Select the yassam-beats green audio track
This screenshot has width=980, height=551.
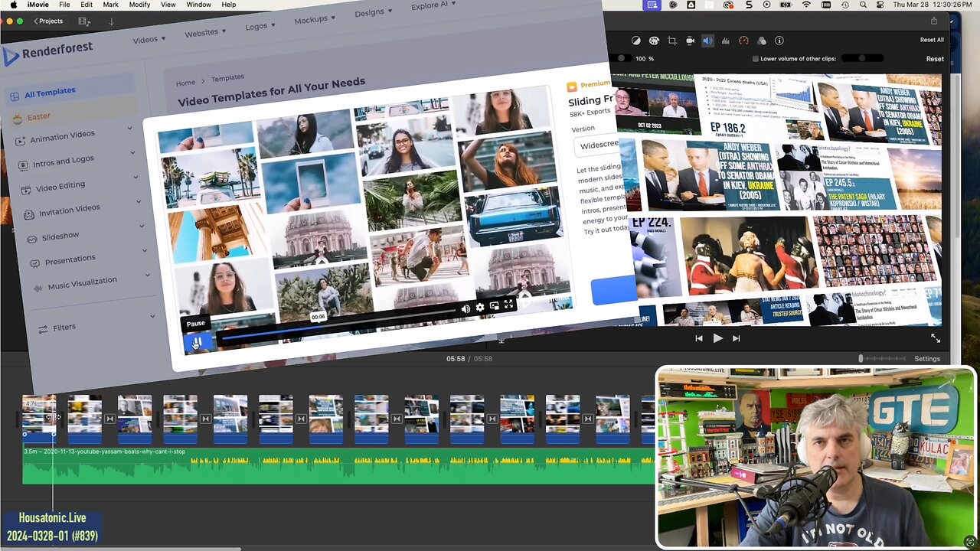click(337, 465)
